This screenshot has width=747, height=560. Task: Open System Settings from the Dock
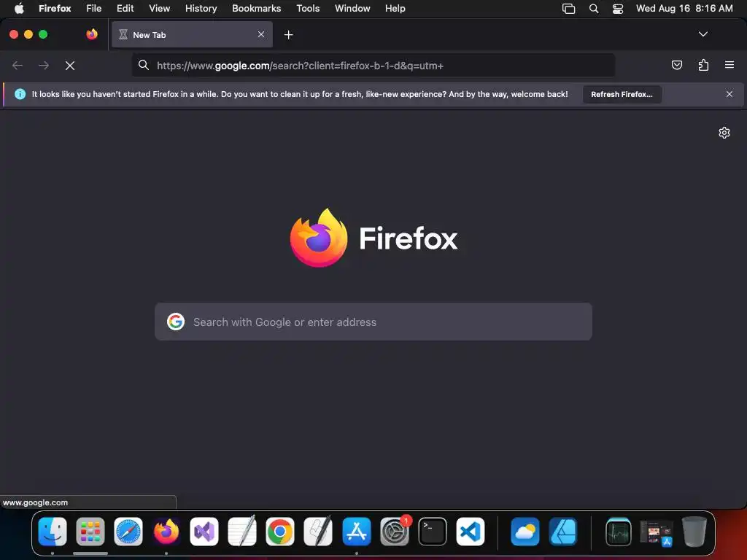[395, 532]
